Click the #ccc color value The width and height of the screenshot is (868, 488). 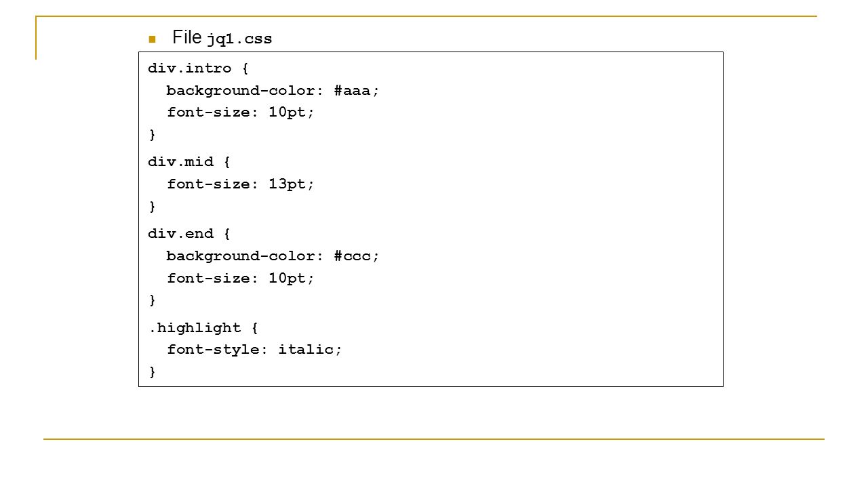coord(355,256)
